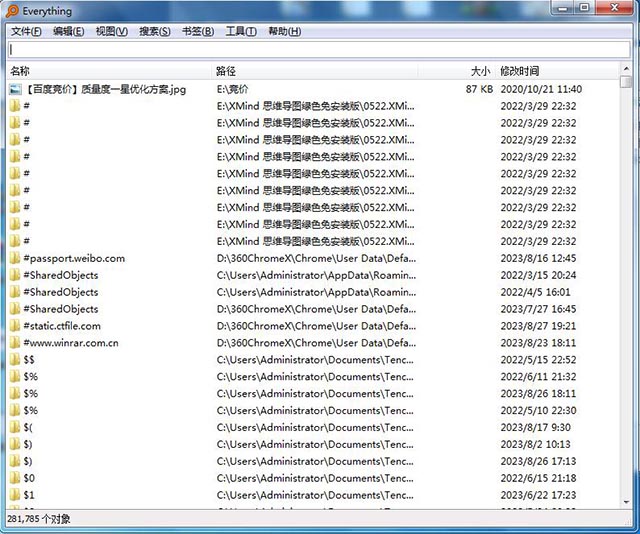This screenshot has height=534, width=640.
Task: Close the Everything window
Action: point(615,7)
